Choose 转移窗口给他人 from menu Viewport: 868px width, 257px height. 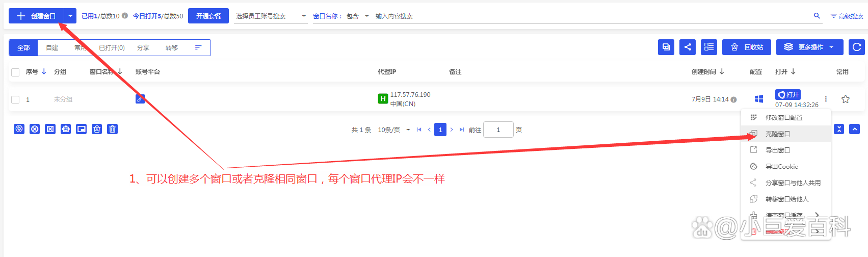pyautogui.click(x=786, y=199)
